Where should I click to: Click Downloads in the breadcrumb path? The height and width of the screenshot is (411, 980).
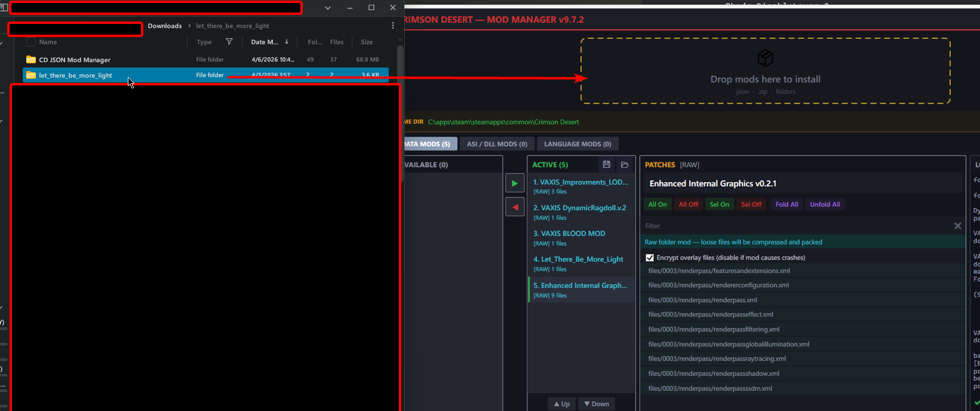click(165, 26)
